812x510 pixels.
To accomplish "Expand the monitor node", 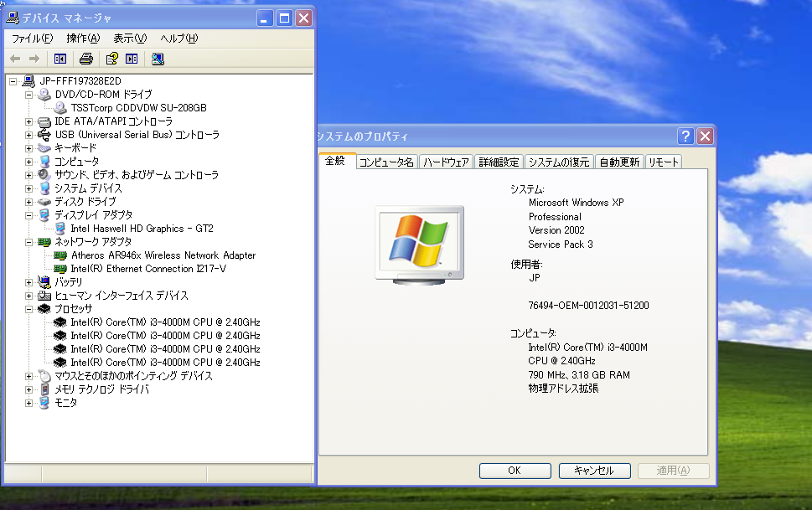I will (x=28, y=404).
